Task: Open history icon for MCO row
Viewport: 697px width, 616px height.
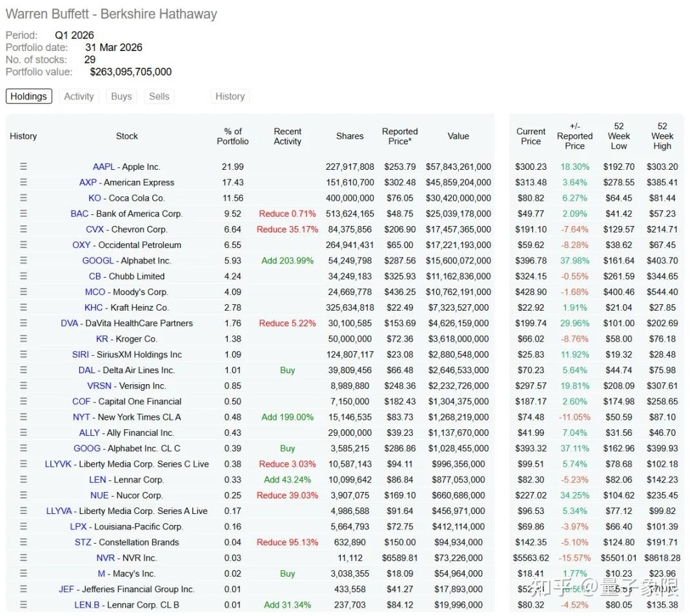Action: [24, 292]
